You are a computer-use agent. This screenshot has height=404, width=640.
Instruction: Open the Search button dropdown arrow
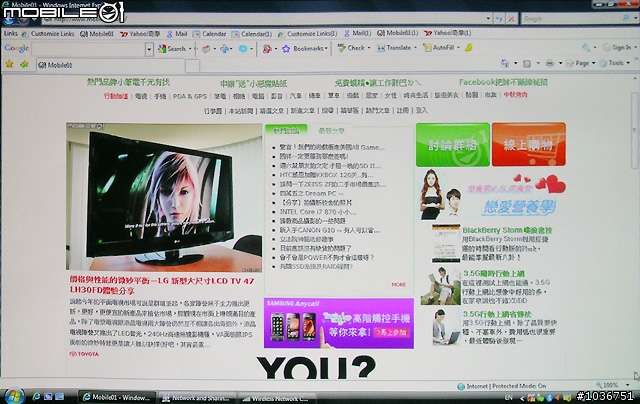(x=190, y=49)
